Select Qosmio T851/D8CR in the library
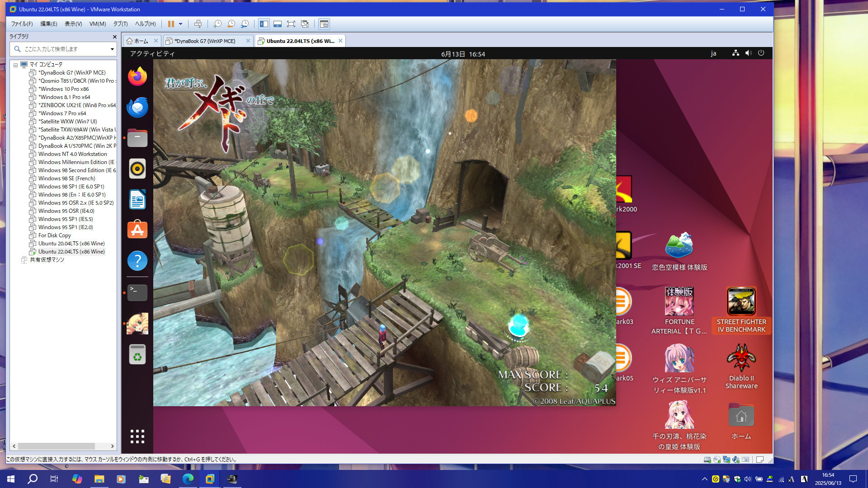The height and width of the screenshot is (488, 868). (x=72, y=81)
